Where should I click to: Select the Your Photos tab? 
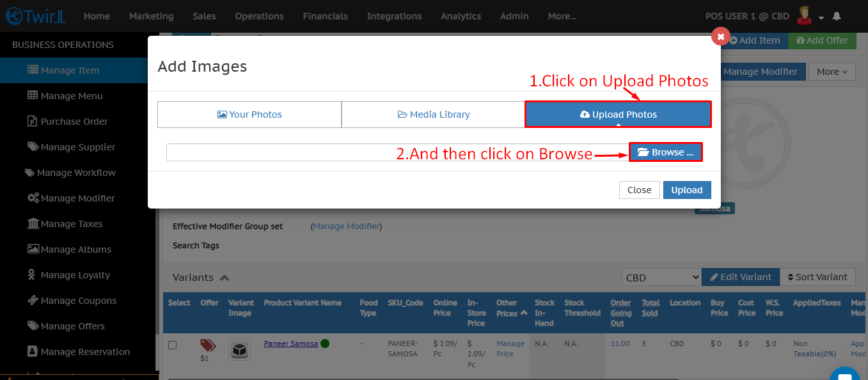pyautogui.click(x=249, y=115)
